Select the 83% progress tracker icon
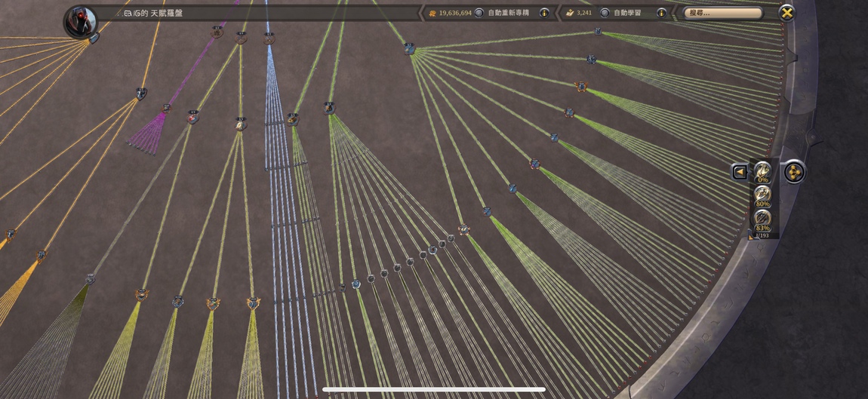Screen dimensions: 868x399 pyautogui.click(x=763, y=219)
